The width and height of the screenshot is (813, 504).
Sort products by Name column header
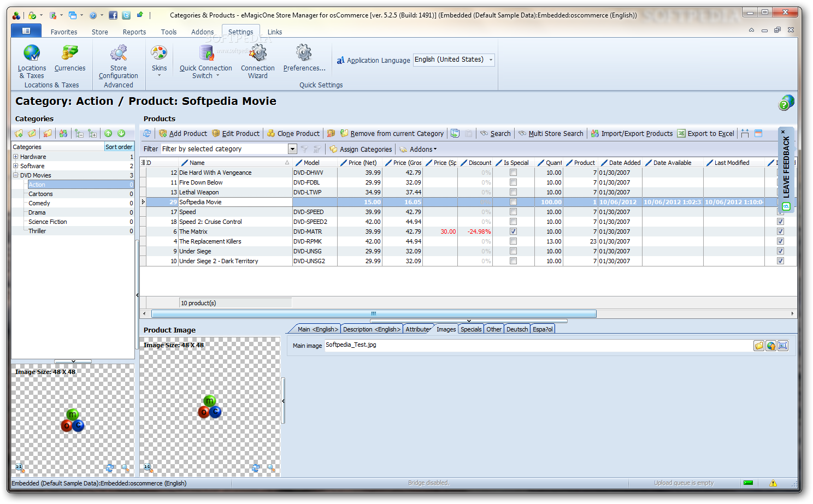[235, 163]
